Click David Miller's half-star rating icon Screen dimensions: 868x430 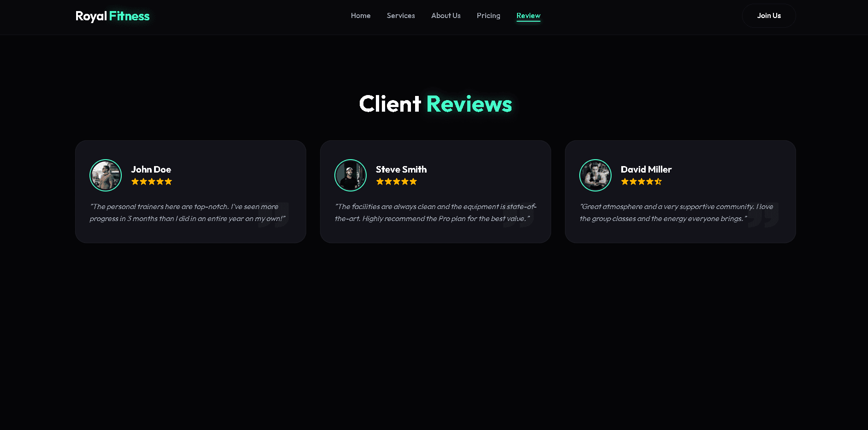click(658, 182)
